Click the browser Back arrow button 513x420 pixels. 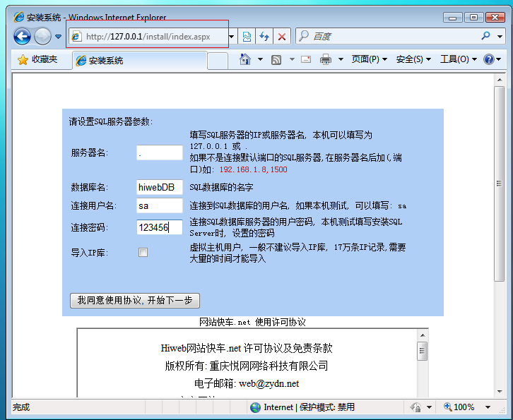coord(22,37)
